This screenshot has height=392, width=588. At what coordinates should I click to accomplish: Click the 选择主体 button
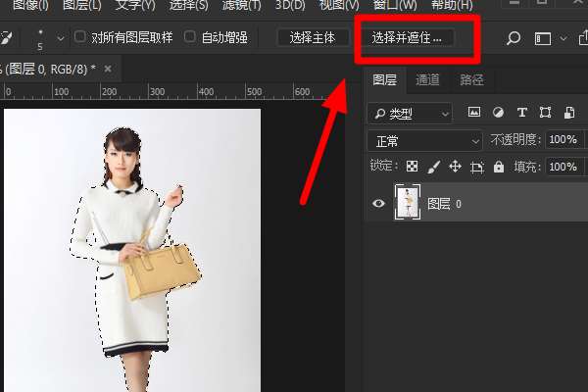pos(313,37)
